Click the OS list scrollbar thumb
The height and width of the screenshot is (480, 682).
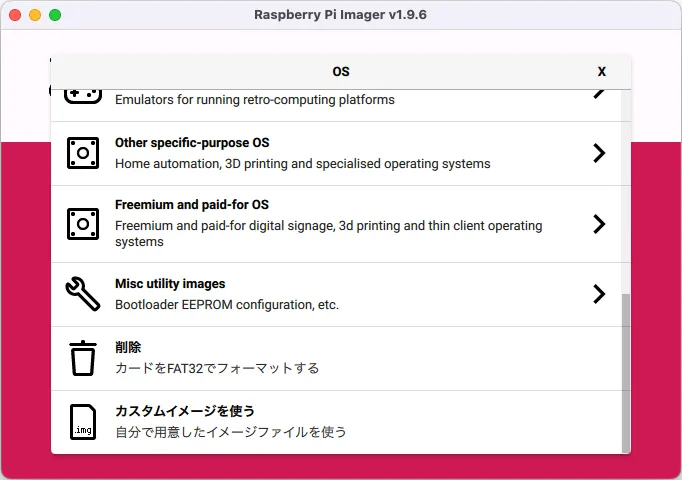625,373
